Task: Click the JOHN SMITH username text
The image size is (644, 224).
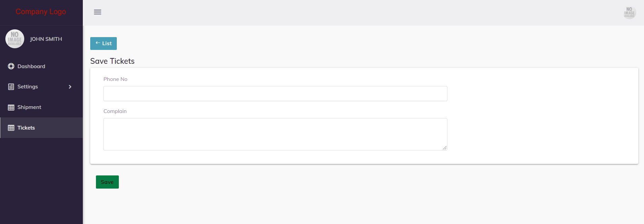Action: pos(46,39)
